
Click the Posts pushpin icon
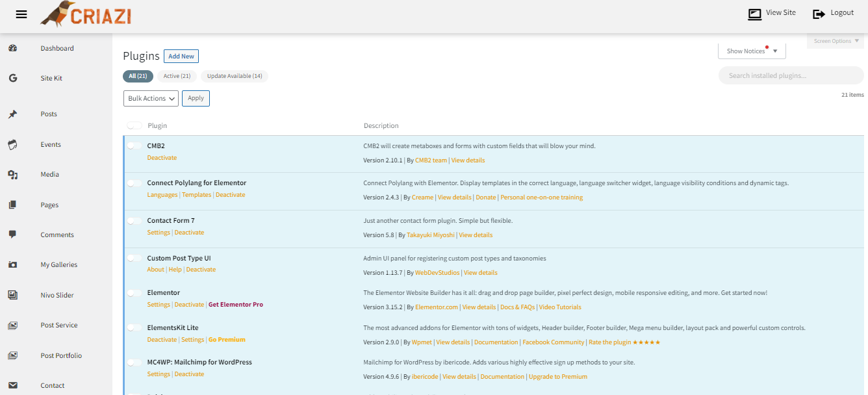coord(12,114)
